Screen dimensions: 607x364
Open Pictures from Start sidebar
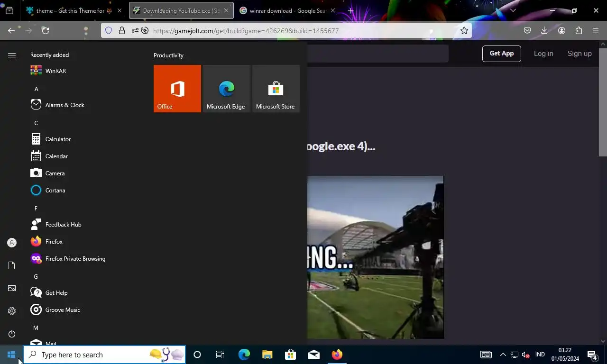[12, 288]
